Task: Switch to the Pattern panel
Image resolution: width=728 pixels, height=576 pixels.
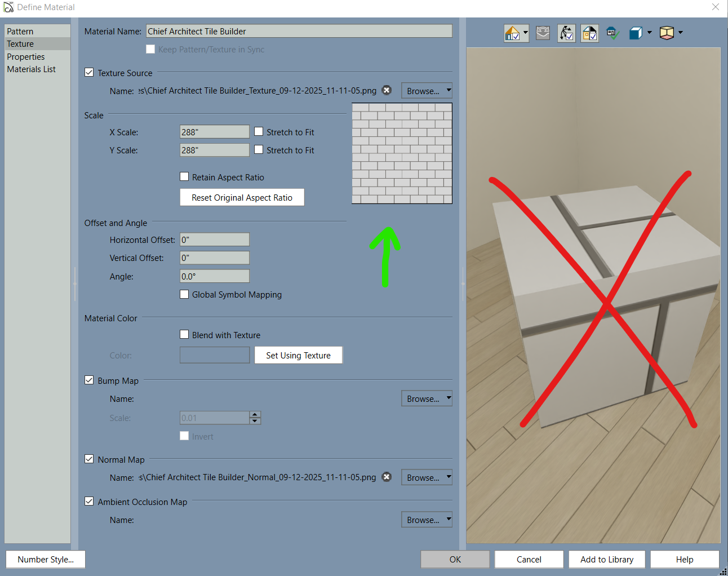Action: pos(20,32)
